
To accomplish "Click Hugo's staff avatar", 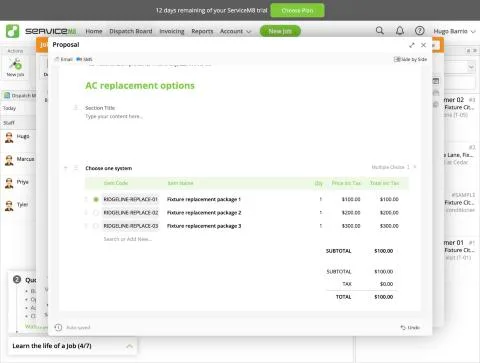I will pos(9,137).
